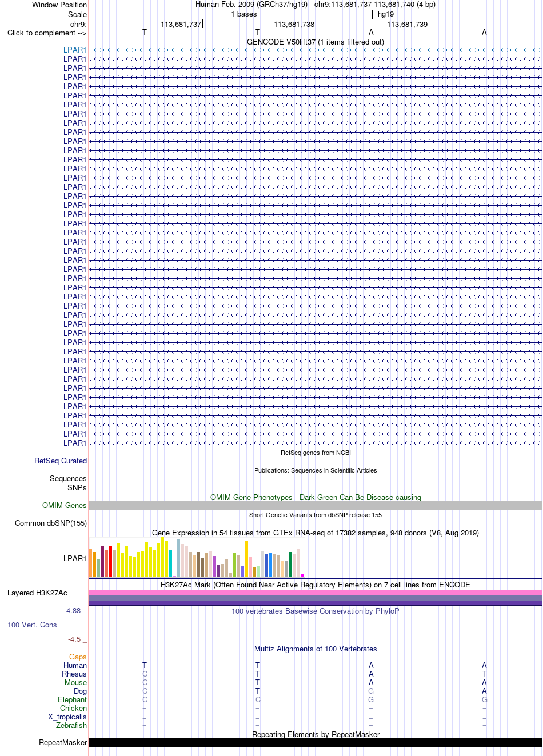Viewport: 543px width, 756px height.
Task: Select the Human alignment row label
Action: (75, 665)
